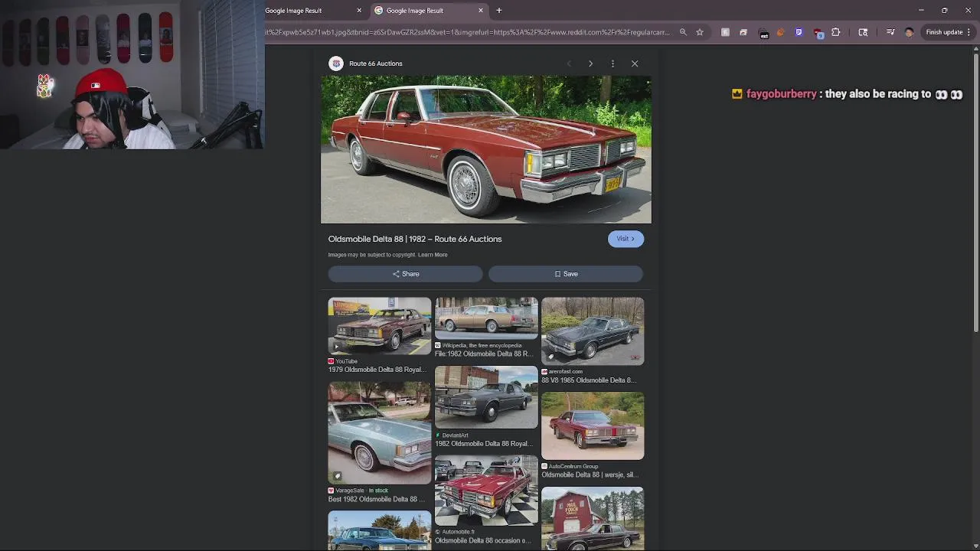Click the Share button

(x=405, y=274)
